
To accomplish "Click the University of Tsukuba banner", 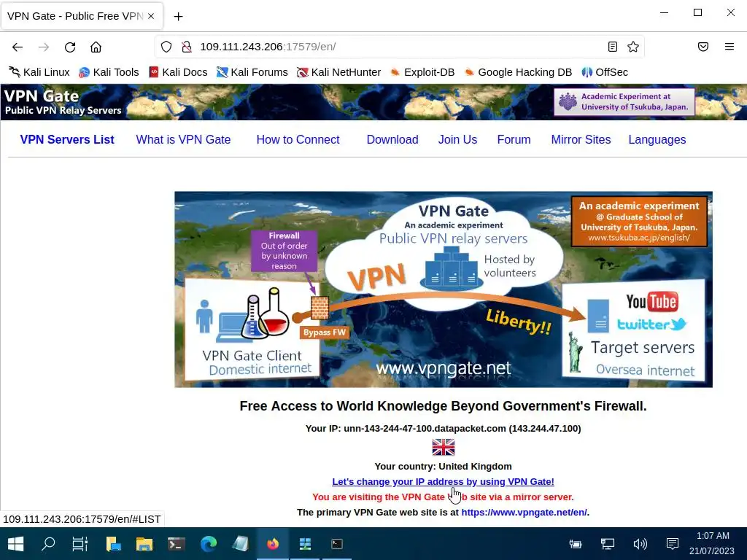I will pyautogui.click(x=624, y=102).
